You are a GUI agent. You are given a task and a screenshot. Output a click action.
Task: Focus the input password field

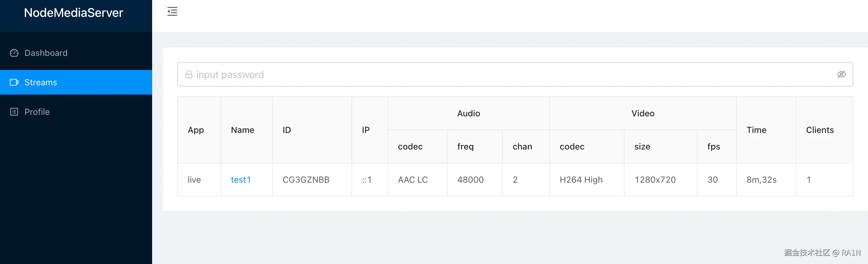click(505, 75)
